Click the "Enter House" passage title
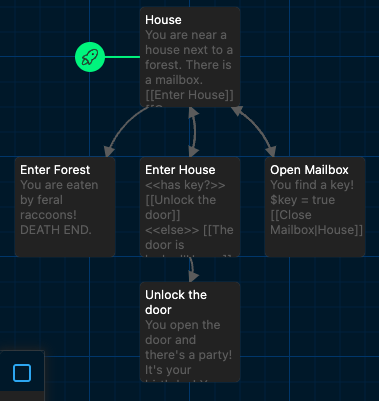This screenshot has height=401, width=379. (180, 170)
